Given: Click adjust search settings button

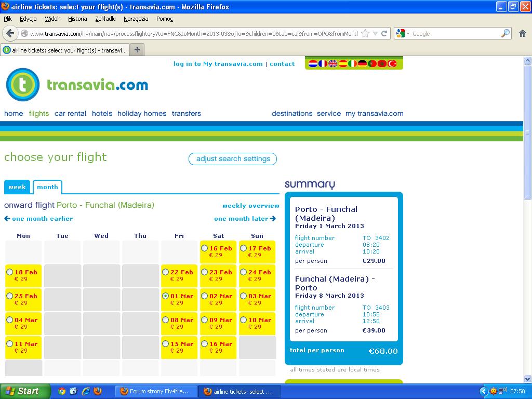Looking at the screenshot, I should pos(233,159).
